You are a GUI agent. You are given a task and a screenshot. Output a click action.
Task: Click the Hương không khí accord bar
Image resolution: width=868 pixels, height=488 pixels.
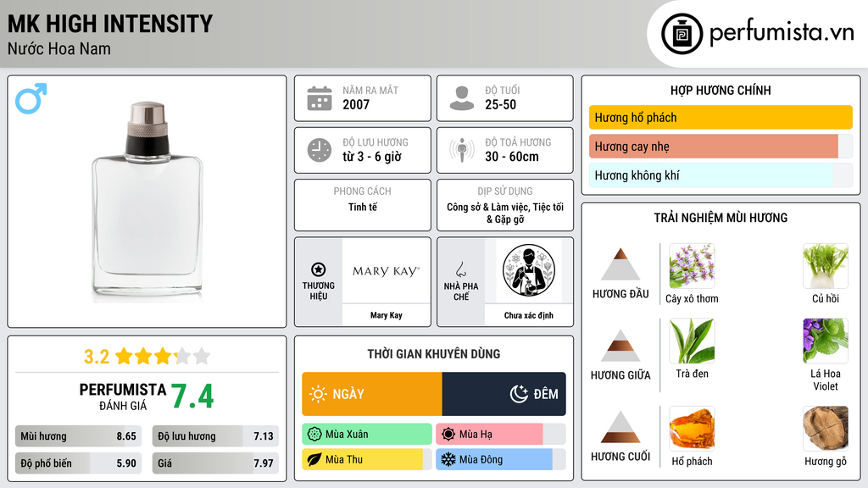[721, 175]
